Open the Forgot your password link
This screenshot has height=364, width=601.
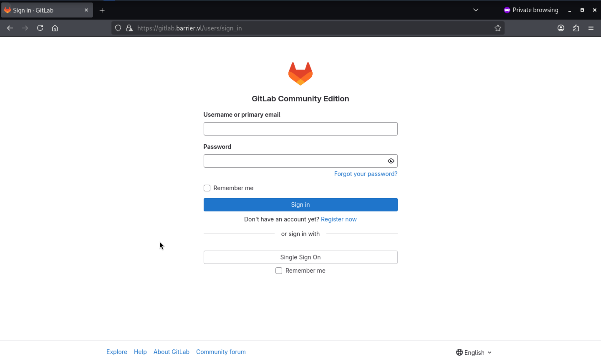(x=365, y=174)
